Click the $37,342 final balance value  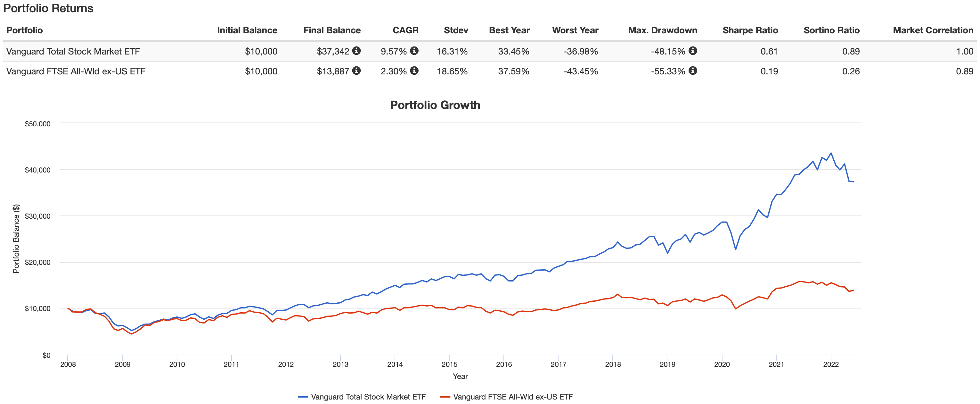coord(333,51)
